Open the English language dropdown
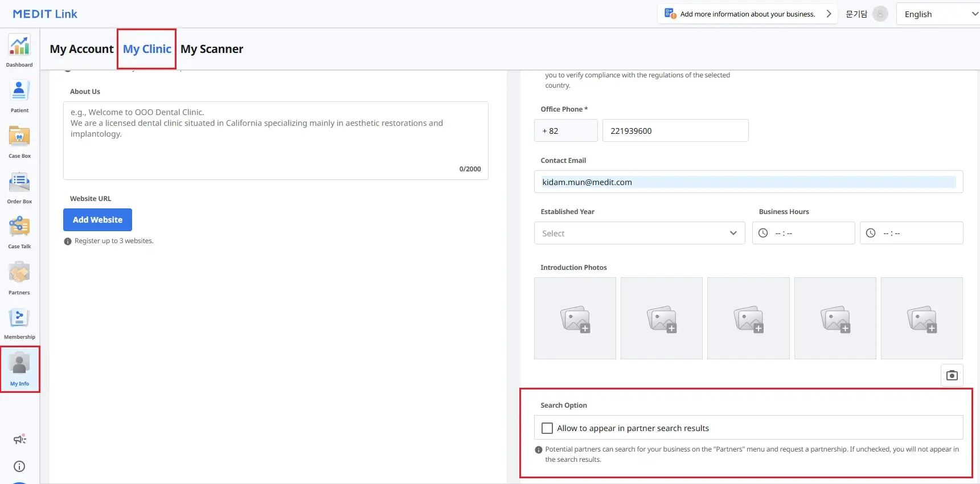Viewport: 980px width, 484px height. pyautogui.click(x=938, y=14)
